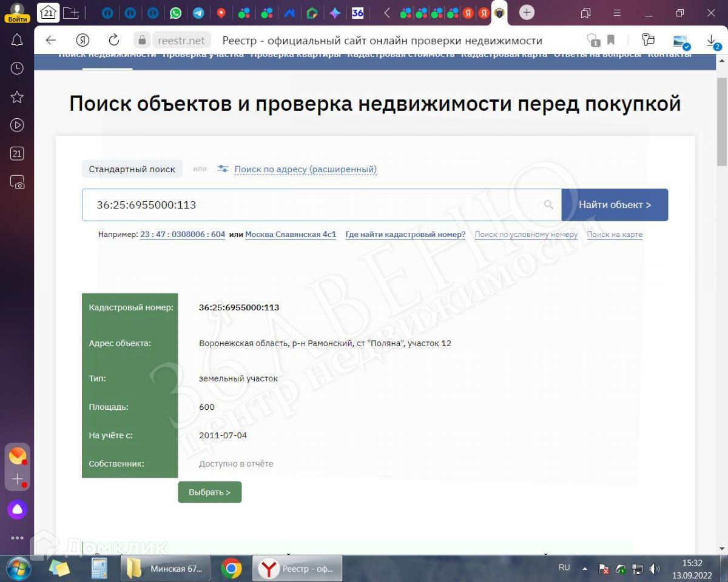728x582 pixels.
Task: Open Calculator from the taskbar
Action: (x=99, y=569)
